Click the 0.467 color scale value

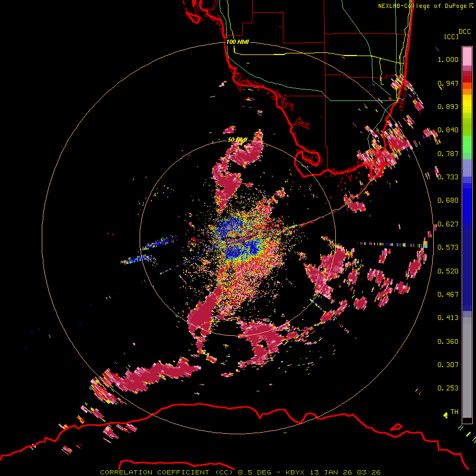coord(448,295)
